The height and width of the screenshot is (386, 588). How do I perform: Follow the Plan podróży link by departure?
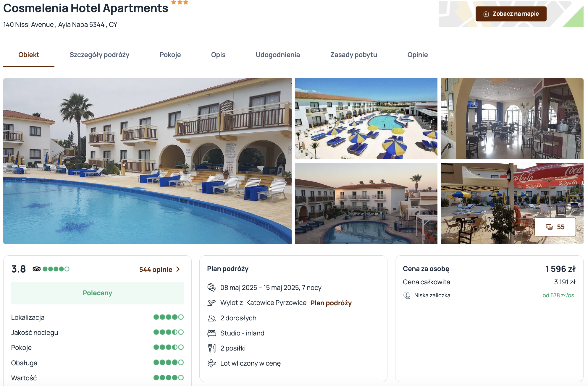pos(331,303)
